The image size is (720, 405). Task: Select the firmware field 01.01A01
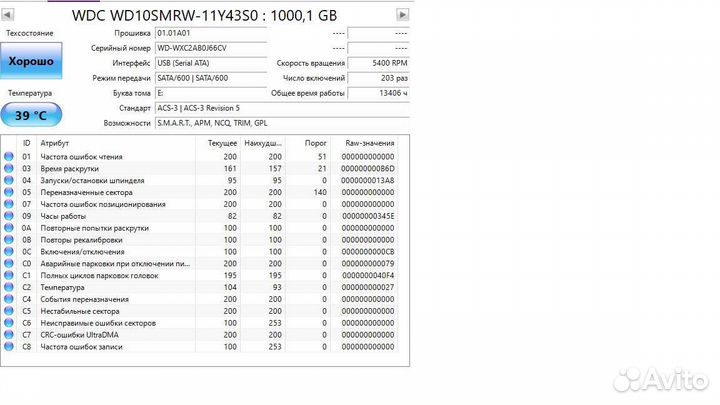coord(211,33)
